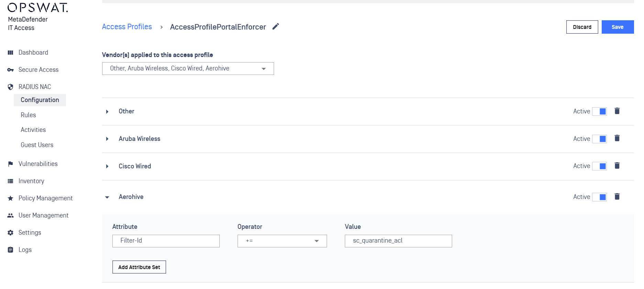Open the vendors applied dropdown
This screenshot has height=289, width=644.
[188, 68]
